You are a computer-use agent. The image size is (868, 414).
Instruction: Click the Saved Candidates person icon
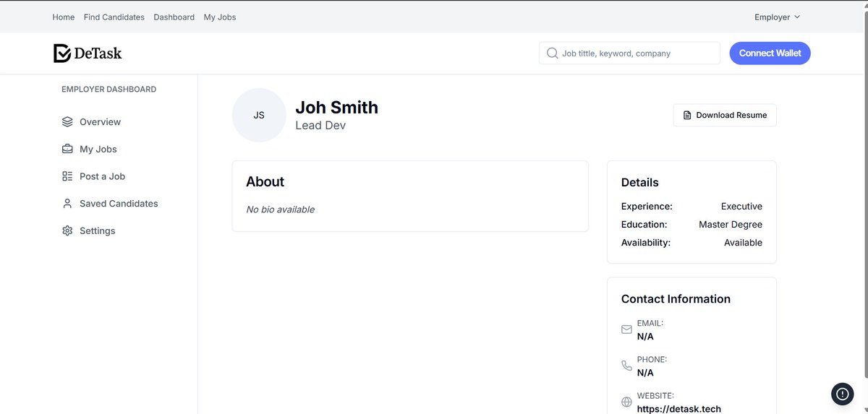click(67, 204)
